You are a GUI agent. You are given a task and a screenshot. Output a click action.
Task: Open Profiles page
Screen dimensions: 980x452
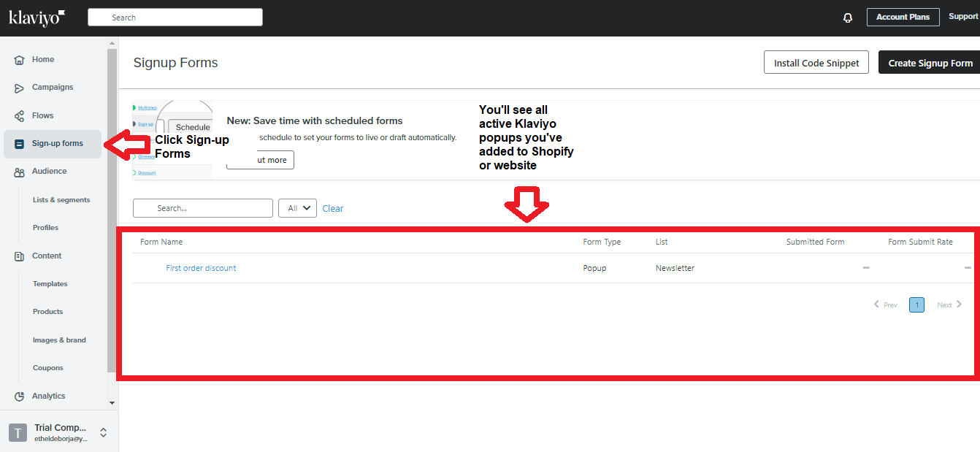(45, 227)
